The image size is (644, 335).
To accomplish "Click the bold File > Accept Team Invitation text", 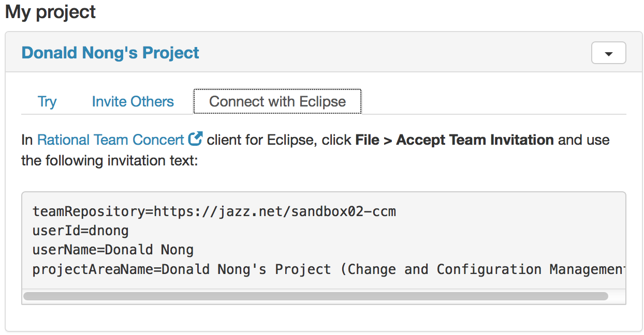I will click(x=455, y=140).
